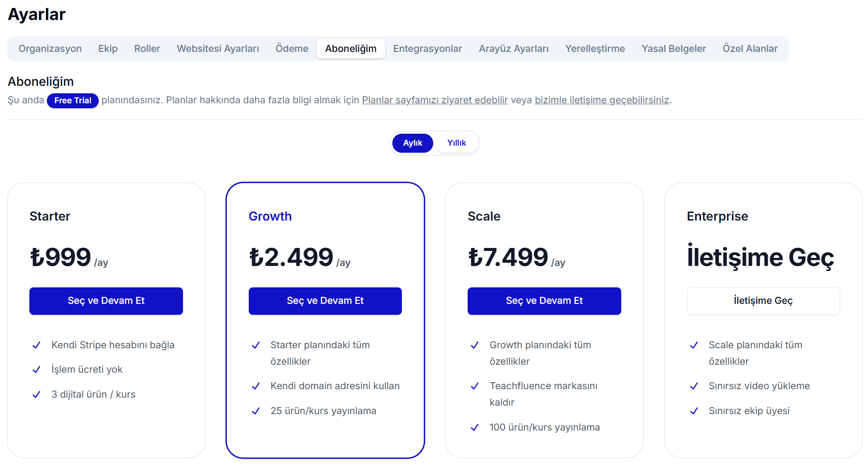This screenshot has height=465, width=868.
Task: Click 'Kendi domain adresini kullan' text
Action: [x=335, y=386]
